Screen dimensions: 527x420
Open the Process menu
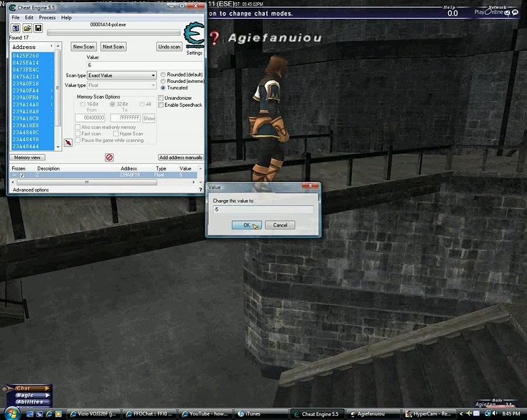pos(47,17)
